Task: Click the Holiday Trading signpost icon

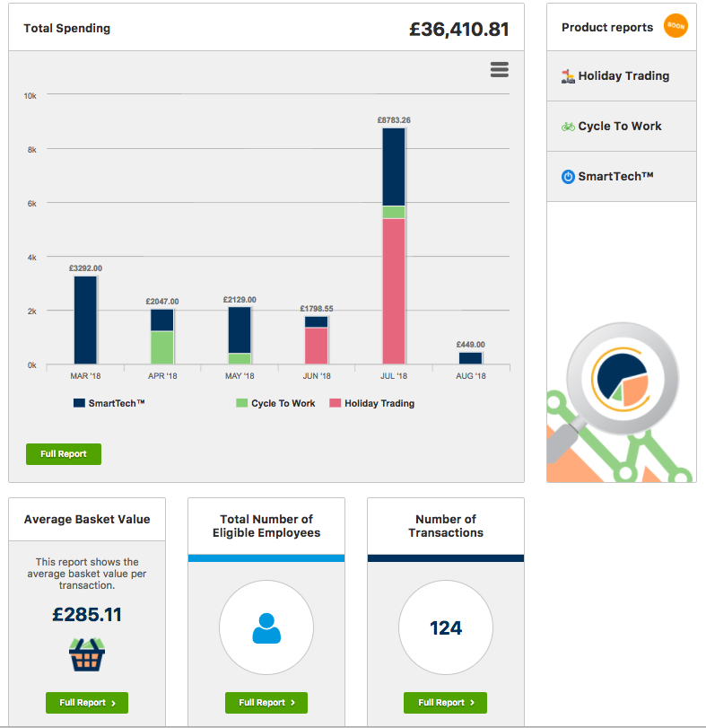Action: [568, 76]
